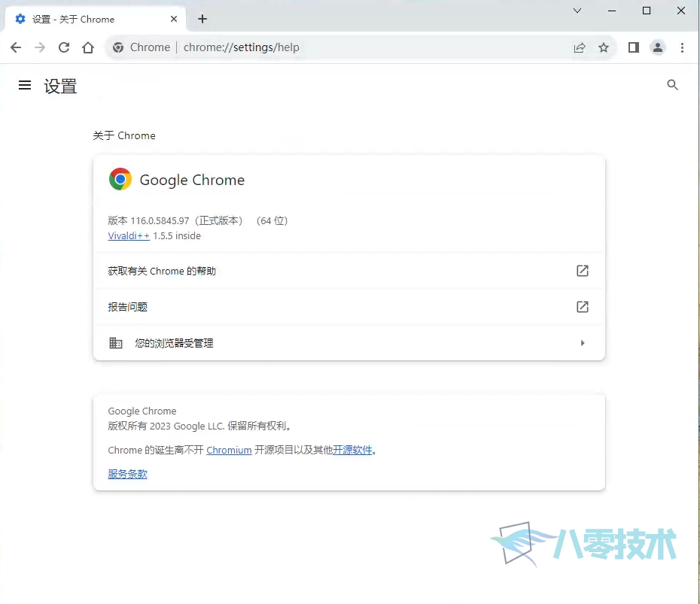This screenshot has width=700, height=604.
Task: Open the tab search dropdown arrow
Action: tap(577, 11)
